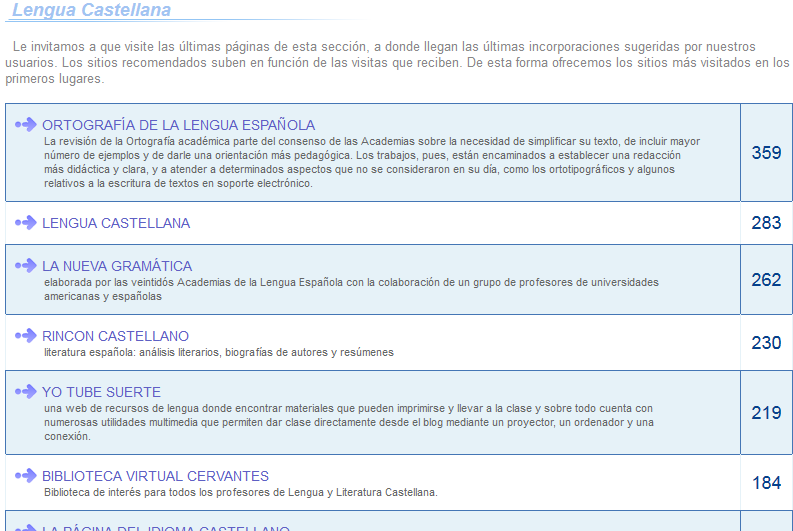Click arrow icon beside LENGUA CASTELLANA row

coord(26,222)
